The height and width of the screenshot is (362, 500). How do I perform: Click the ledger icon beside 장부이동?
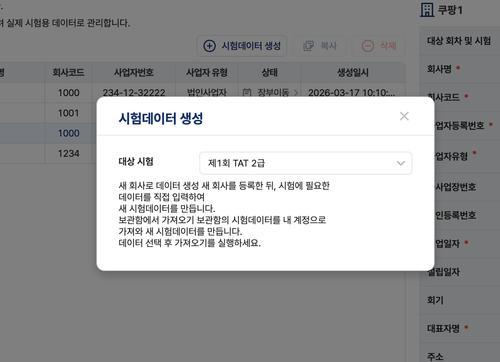247,92
